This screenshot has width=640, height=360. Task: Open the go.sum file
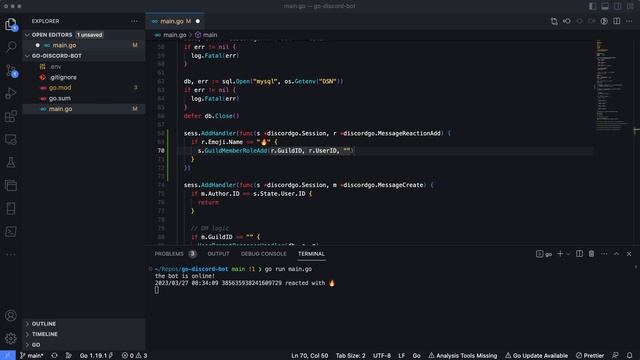coord(84,98)
